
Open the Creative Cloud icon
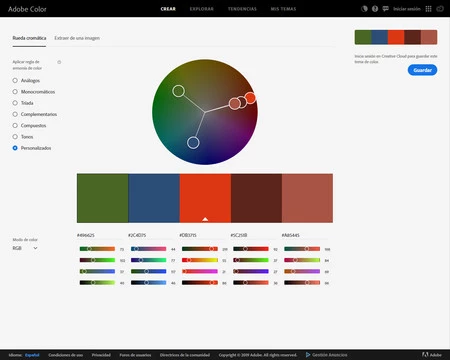pos(440,9)
